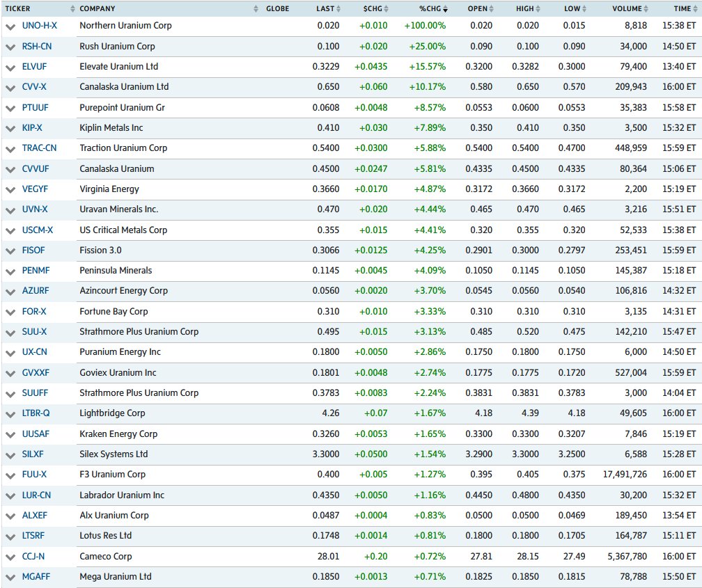This screenshot has width=702, height=588.
Task: Open the KIP-X ticker link
Action: pyautogui.click(x=32, y=127)
